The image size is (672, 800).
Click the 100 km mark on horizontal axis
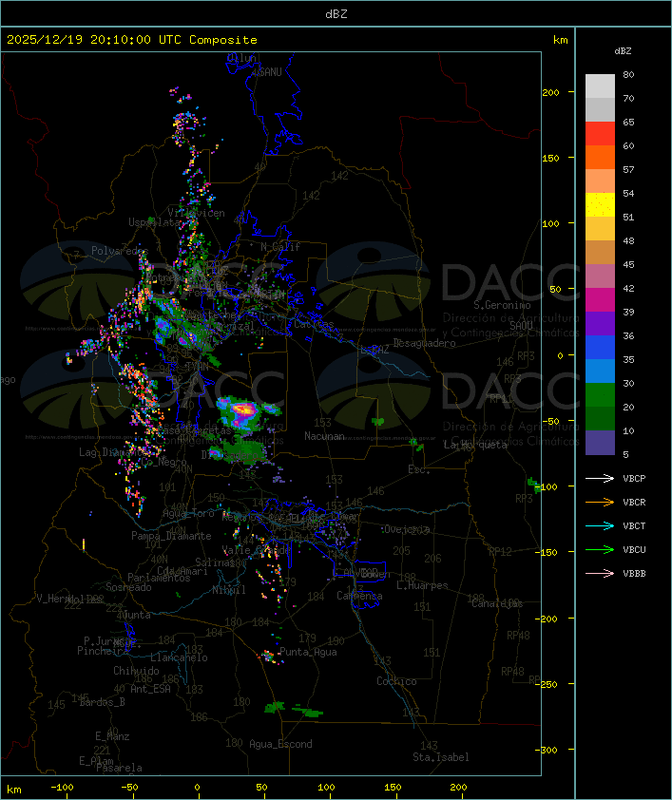point(326,788)
